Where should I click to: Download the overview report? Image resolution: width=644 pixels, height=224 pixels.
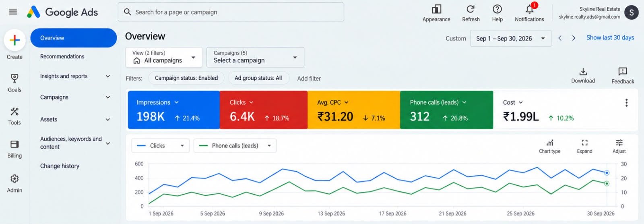pos(583,75)
